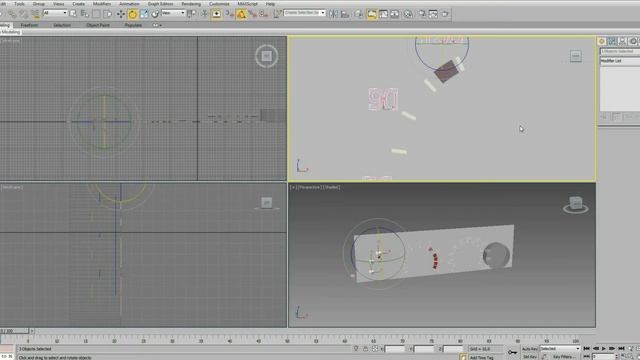640x360 pixels.
Task: Click the Select and Manipulate icon
Action: (204, 14)
